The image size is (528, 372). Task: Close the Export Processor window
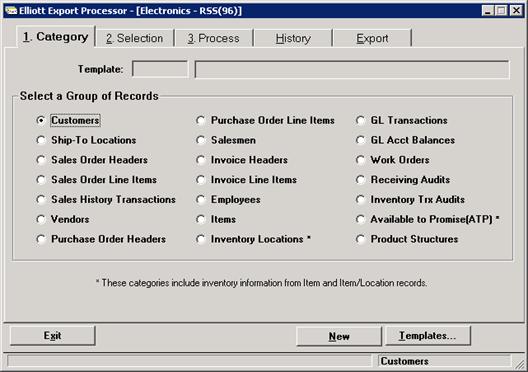pyautogui.click(x=516, y=11)
